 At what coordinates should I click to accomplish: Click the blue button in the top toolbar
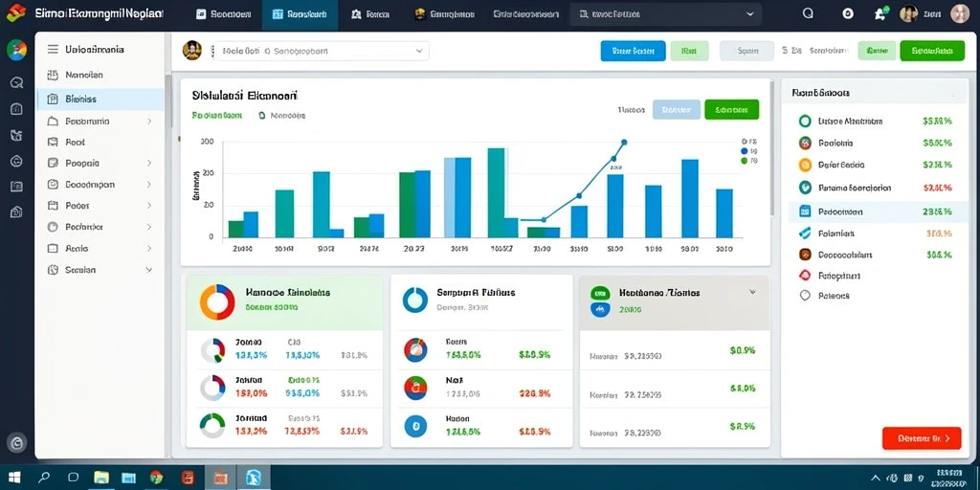click(634, 51)
